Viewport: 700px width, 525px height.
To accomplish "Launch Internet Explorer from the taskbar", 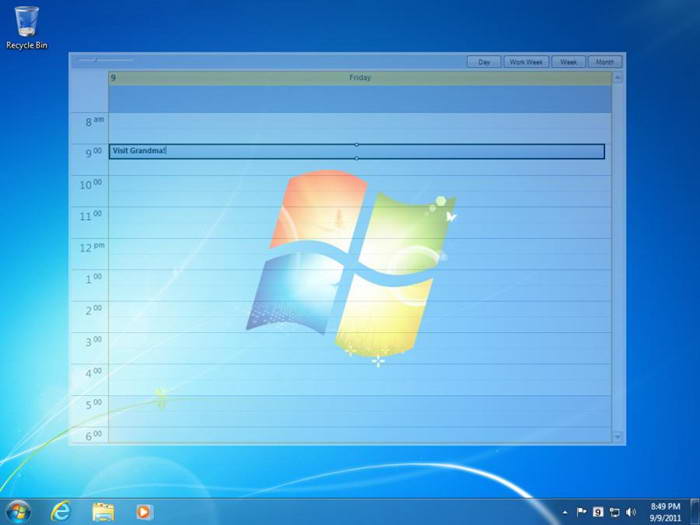I will (61, 512).
